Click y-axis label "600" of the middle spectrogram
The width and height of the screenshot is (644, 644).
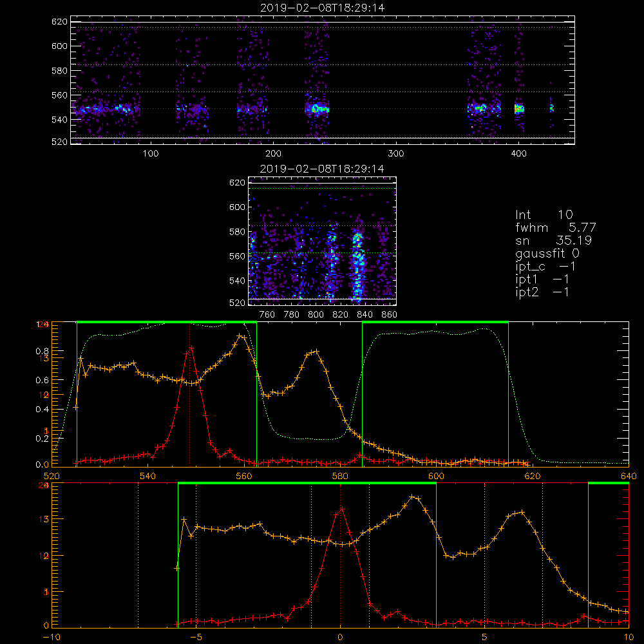click(x=237, y=207)
